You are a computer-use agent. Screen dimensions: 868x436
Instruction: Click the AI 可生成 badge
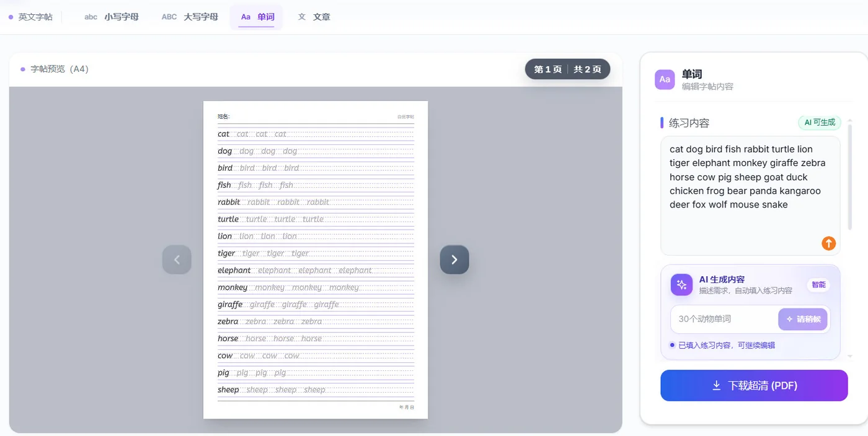[x=820, y=123]
